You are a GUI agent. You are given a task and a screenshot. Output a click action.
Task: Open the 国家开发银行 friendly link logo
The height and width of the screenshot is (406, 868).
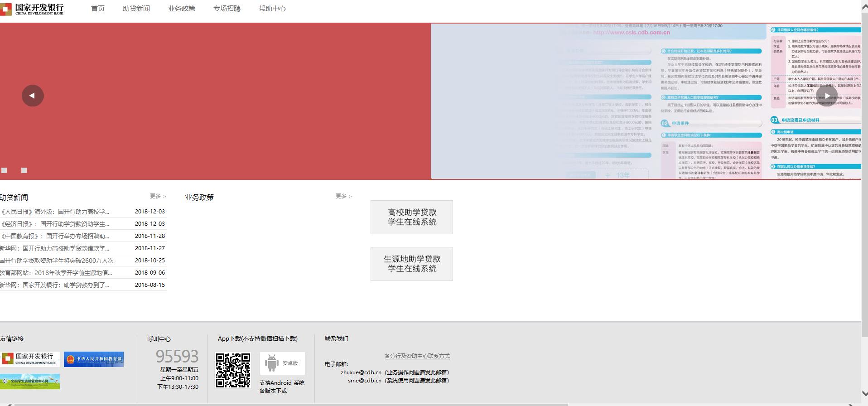coord(30,359)
